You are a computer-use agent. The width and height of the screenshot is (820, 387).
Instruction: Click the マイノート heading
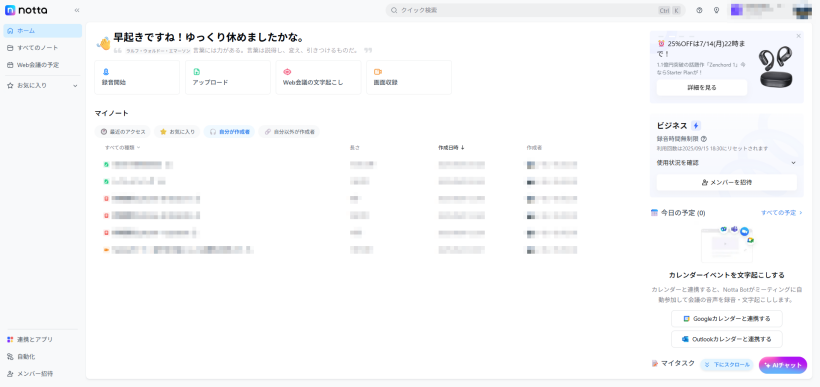[x=111, y=113]
